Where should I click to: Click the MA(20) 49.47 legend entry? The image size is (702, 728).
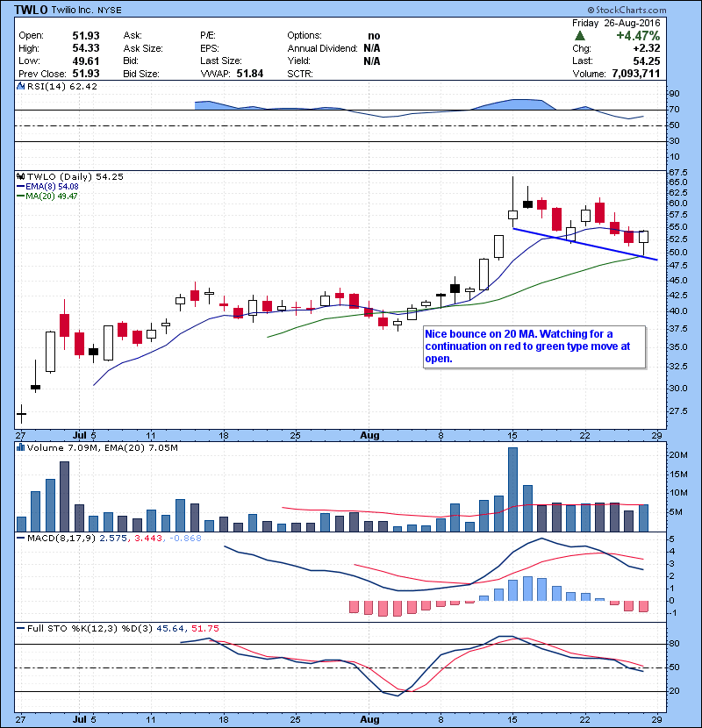52,196
